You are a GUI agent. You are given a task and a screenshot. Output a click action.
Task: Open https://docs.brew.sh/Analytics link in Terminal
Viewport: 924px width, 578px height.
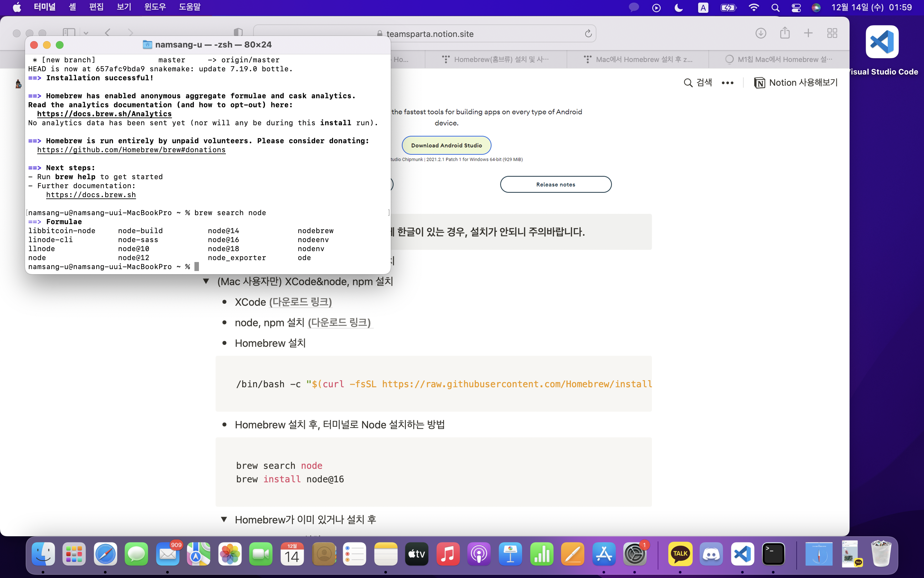coord(104,114)
